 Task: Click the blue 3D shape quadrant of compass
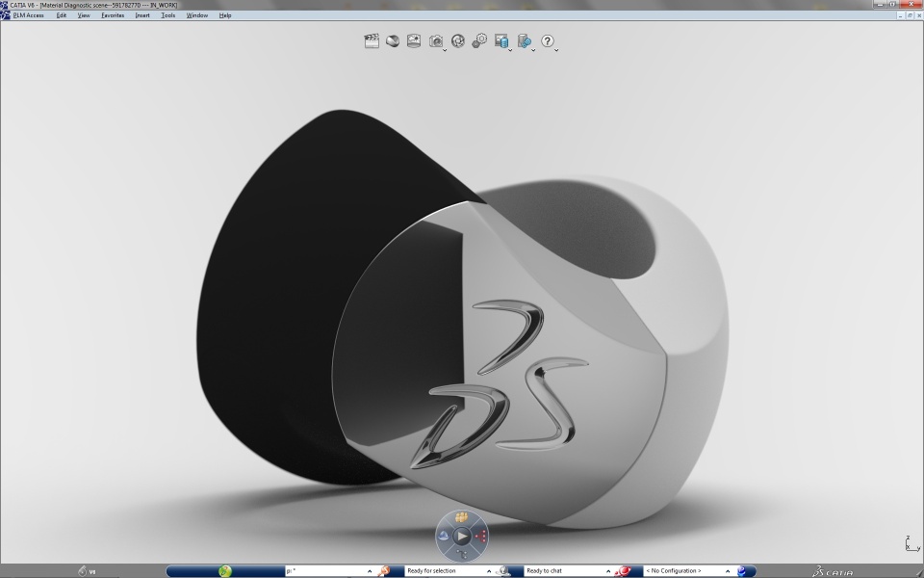point(444,537)
